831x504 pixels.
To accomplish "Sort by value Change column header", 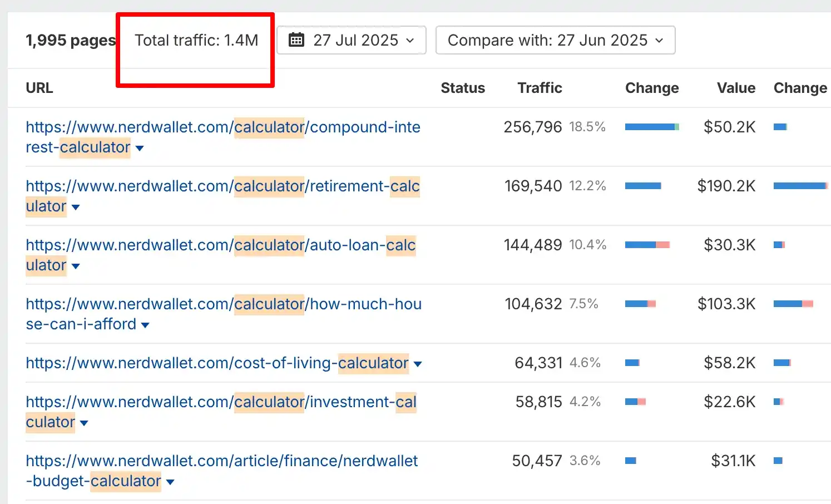I will click(x=800, y=88).
